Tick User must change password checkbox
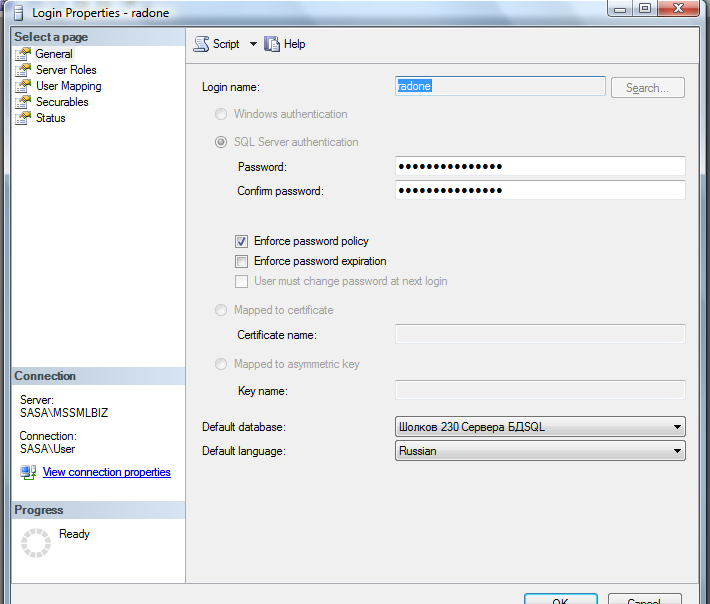This screenshot has height=604, width=710. pyautogui.click(x=241, y=281)
